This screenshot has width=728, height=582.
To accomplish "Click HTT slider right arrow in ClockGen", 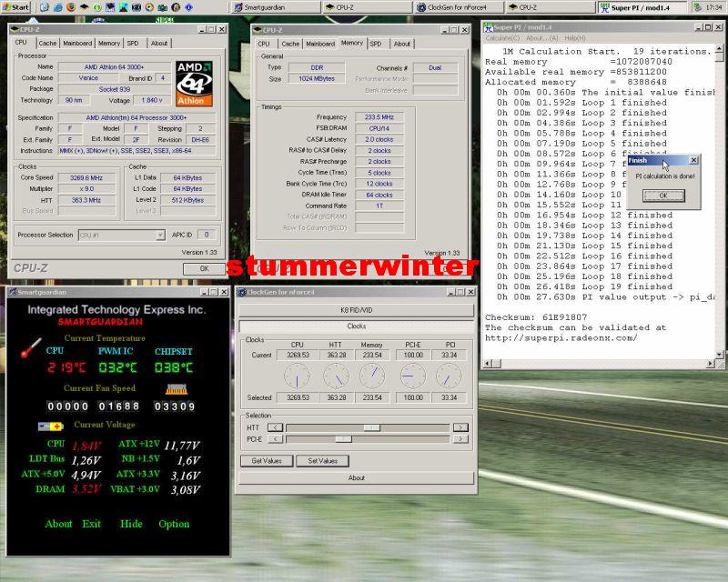I will tap(460, 427).
